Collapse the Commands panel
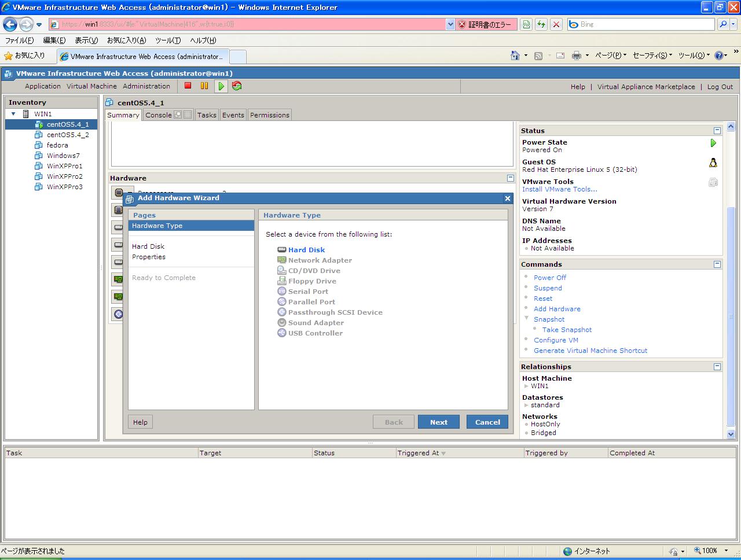The height and width of the screenshot is (560, 741). 717,264
